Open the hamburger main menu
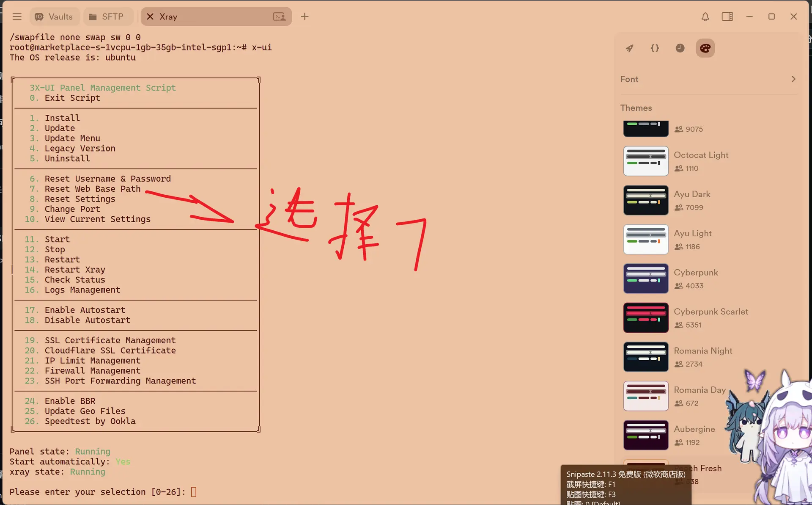Image resolution: width=812 pixels, height=505 pixels. tap(17, 17)
